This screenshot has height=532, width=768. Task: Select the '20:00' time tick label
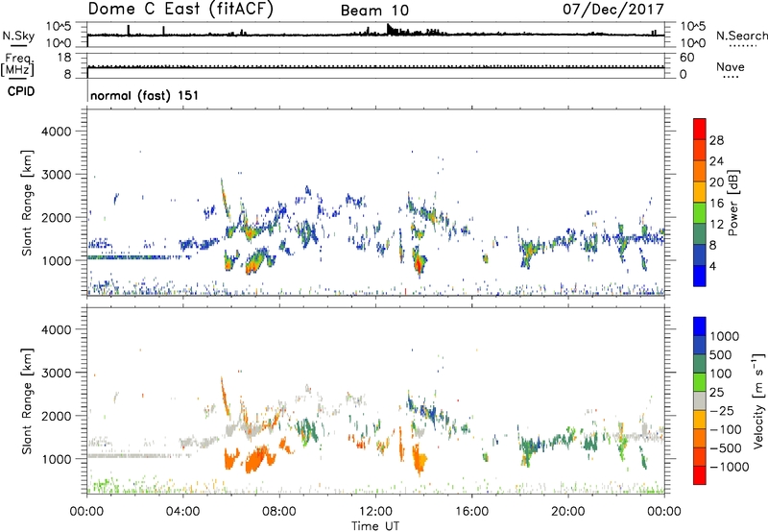pyautogui.click(x=567, y=512)
